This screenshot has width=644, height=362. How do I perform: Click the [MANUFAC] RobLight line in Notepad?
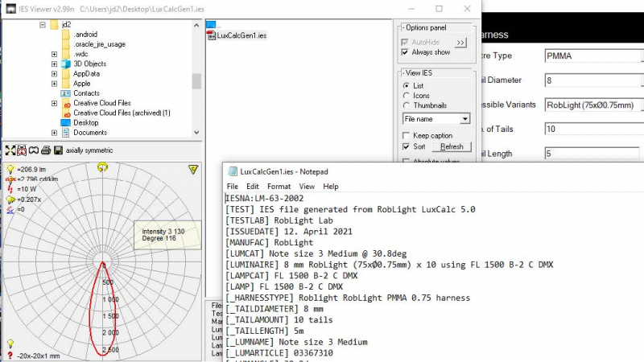pyautogui.click(x=270, y=243)
